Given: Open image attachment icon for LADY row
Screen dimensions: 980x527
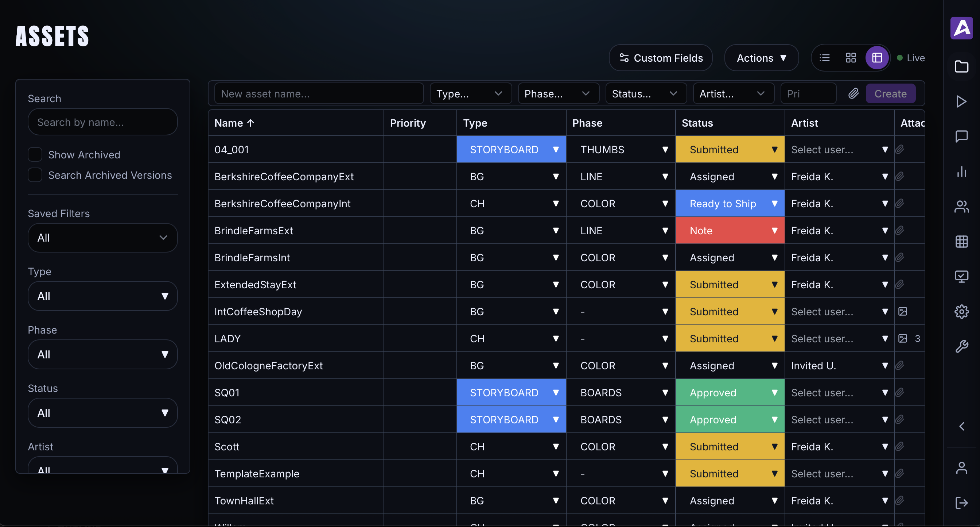Looking at the screenshot, I should (x=903, y=339).
